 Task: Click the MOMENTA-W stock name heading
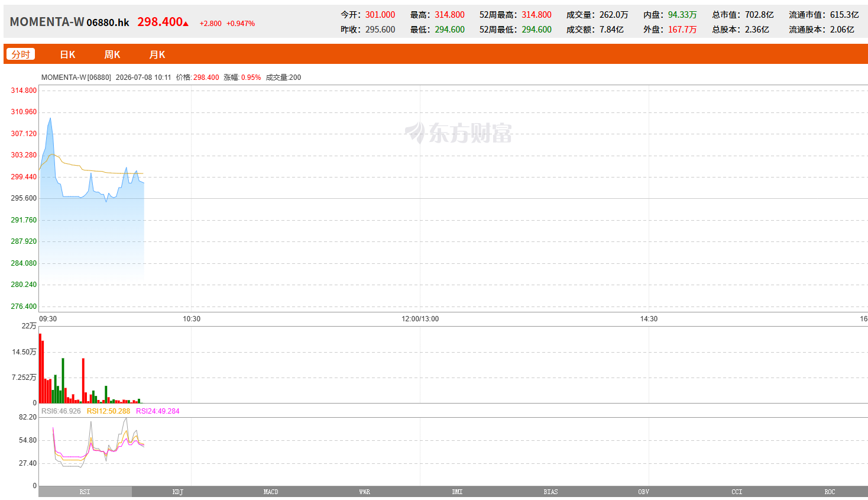pyautogui.click(x=47, y=22)
